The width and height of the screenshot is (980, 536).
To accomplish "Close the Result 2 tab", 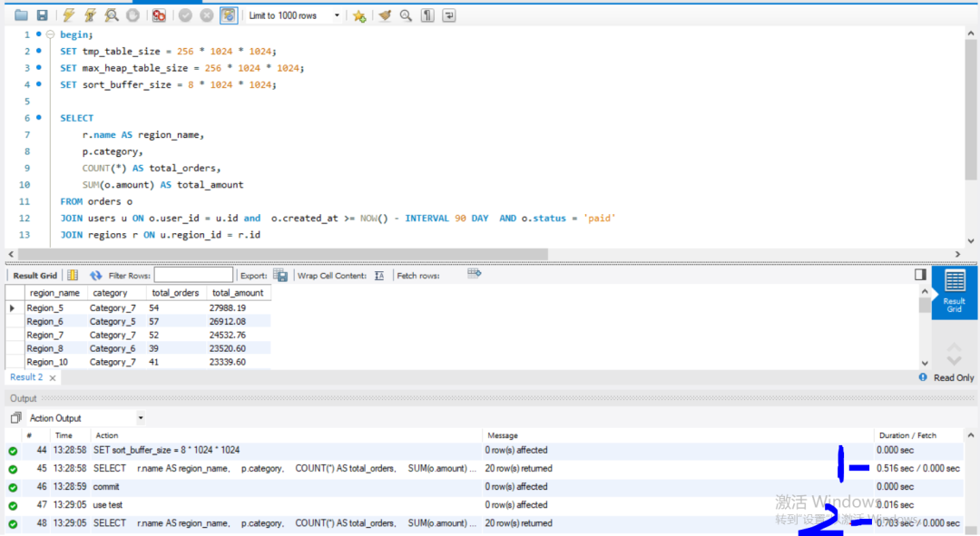I will click(x=53, y=378).
